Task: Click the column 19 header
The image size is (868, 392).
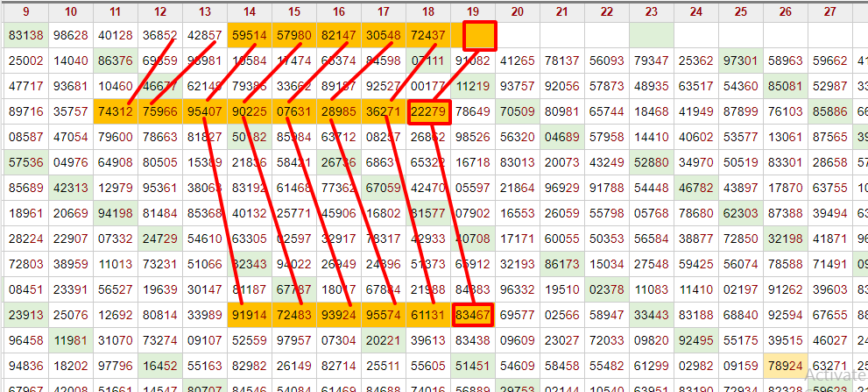Action: [x=472, y=11]
